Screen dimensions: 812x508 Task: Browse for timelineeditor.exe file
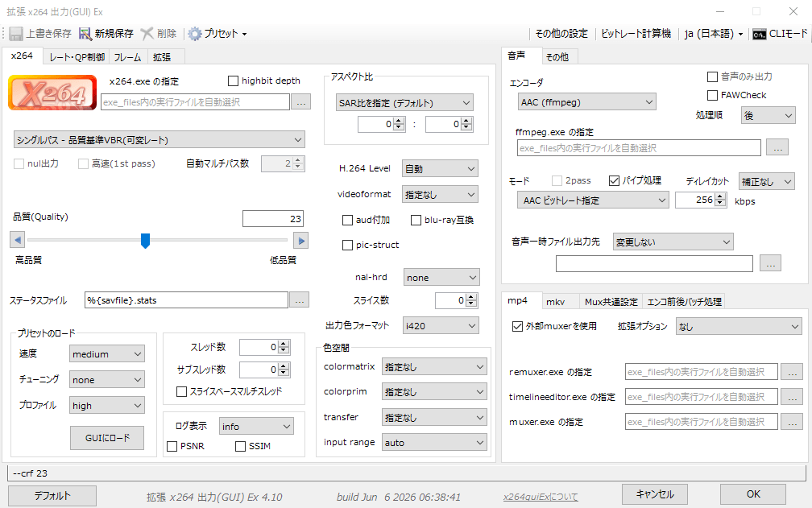pos(792,397)
